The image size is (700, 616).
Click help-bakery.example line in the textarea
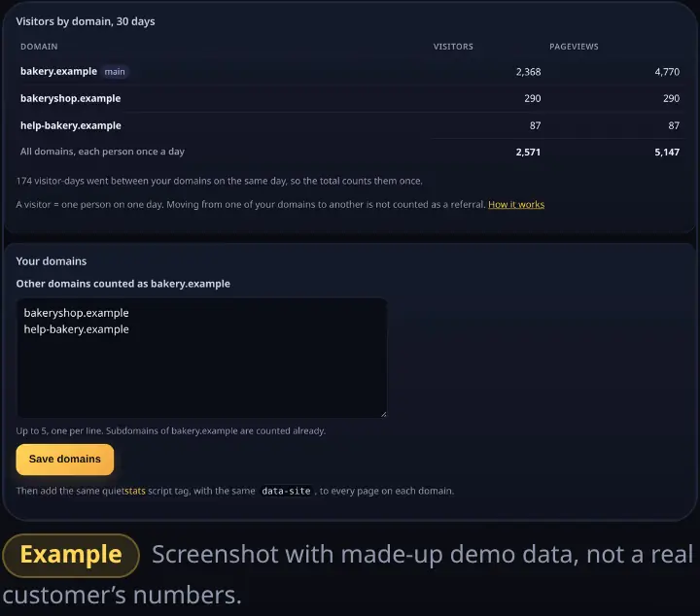point(77,329)
